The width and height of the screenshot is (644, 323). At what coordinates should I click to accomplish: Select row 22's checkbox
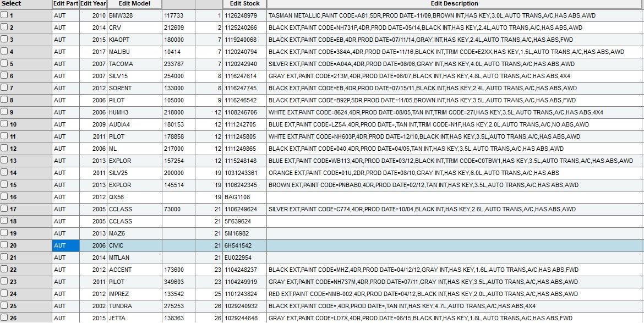tap(4, 270)
